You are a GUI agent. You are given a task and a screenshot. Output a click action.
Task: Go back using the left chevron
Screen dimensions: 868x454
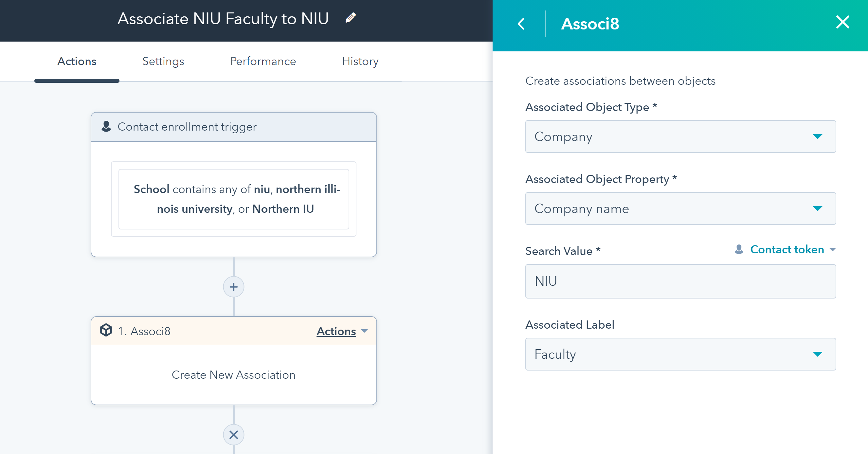521,24
